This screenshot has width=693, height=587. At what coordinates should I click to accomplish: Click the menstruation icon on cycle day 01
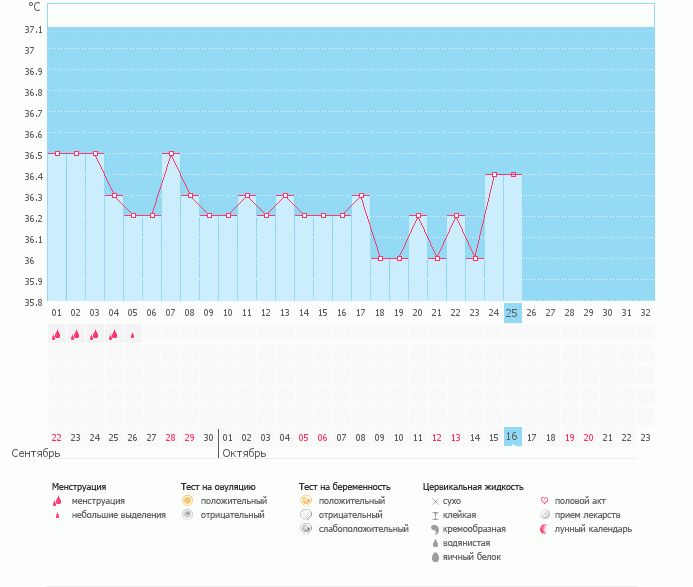(56, 335)
